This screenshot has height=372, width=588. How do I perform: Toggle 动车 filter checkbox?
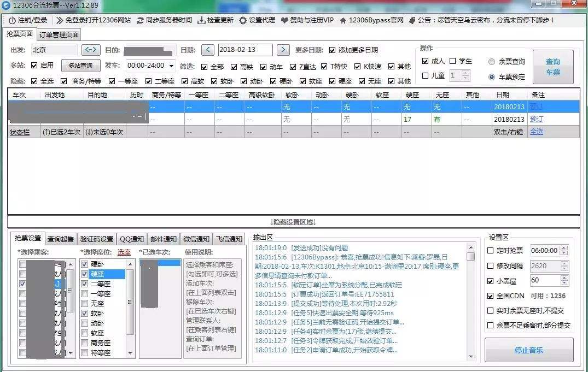pyautogui.click(x=264, y=67)
